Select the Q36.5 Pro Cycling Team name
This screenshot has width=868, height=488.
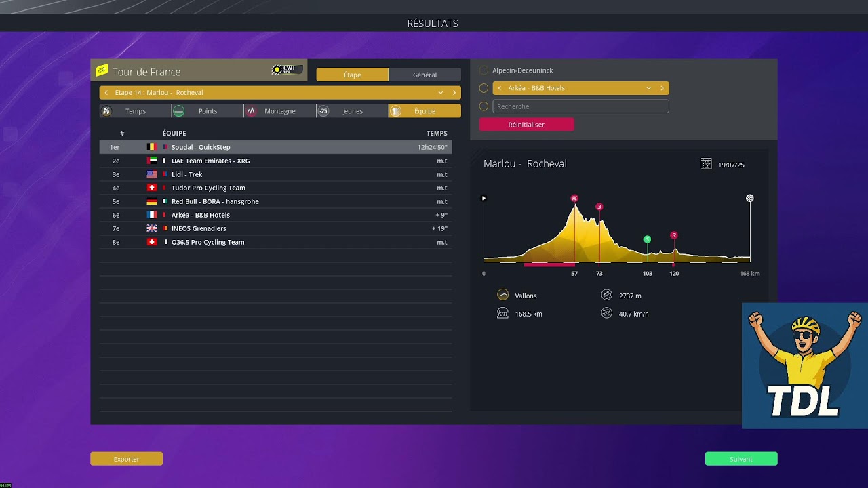pos(208,242)
